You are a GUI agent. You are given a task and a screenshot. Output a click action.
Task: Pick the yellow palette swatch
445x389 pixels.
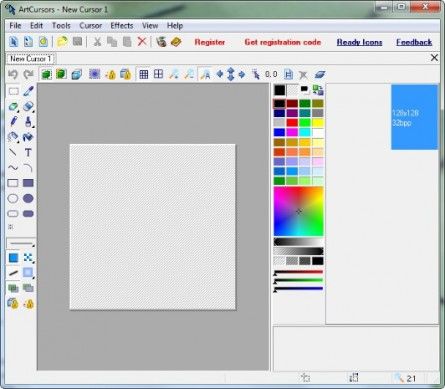click(x=318, y=123)
